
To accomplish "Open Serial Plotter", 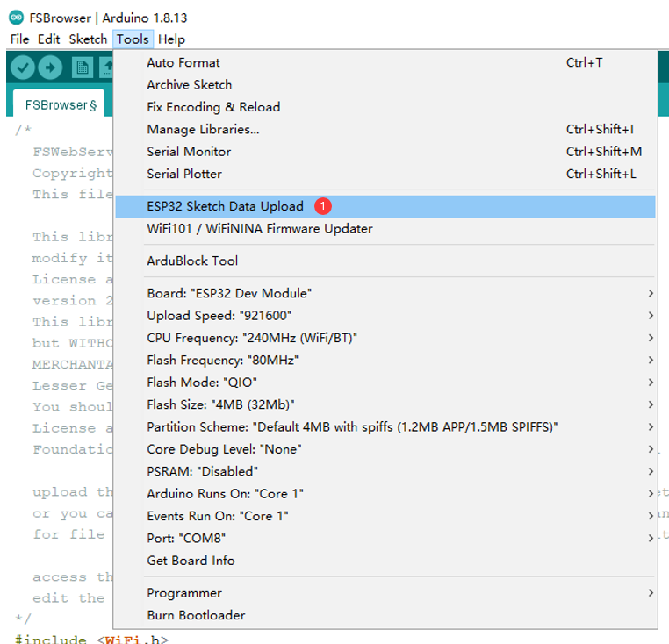I will (385, 174).
